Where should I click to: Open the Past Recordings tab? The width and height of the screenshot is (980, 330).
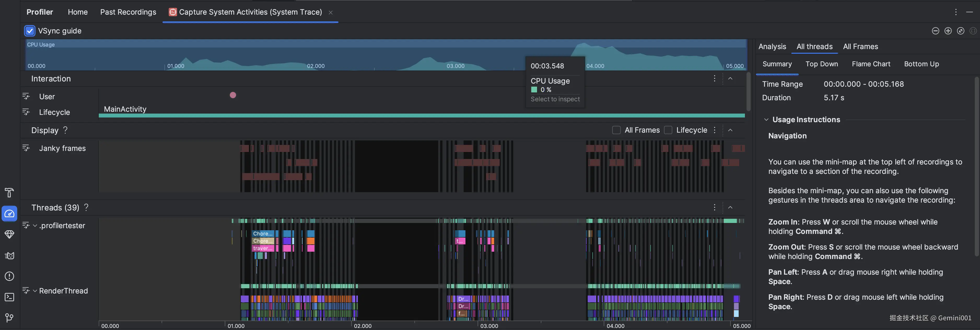[x=128, y=12]
